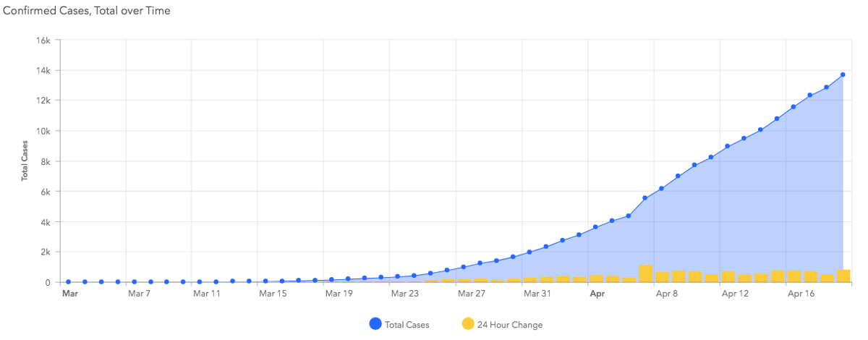This screenshot has width=868, height=340.
Task: Click the Mar 23 x-axis label
Action: click(404, 294)
